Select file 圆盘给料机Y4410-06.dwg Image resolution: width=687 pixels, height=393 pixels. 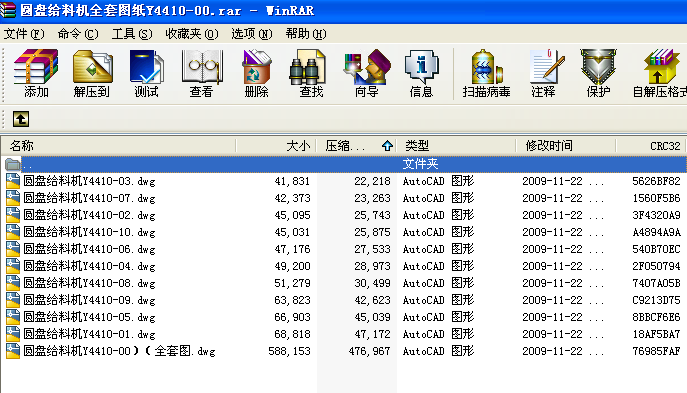89,249
